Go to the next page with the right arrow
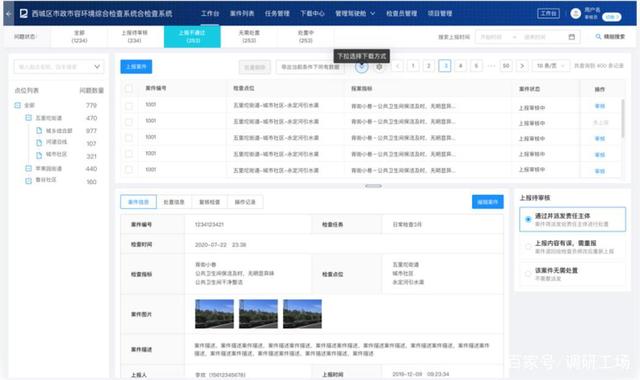640x380 pixels. [x=522, y=66]
